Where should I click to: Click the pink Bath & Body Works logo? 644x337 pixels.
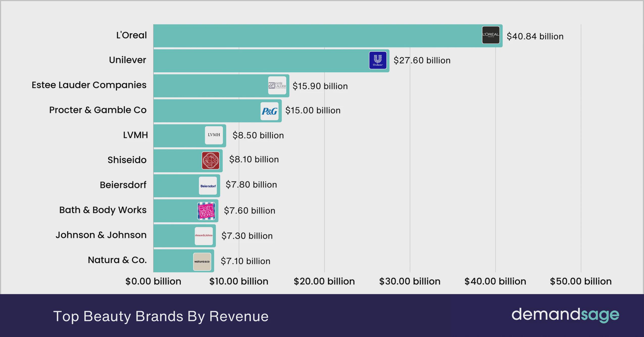pyautogui.click(x=206, y=211)
